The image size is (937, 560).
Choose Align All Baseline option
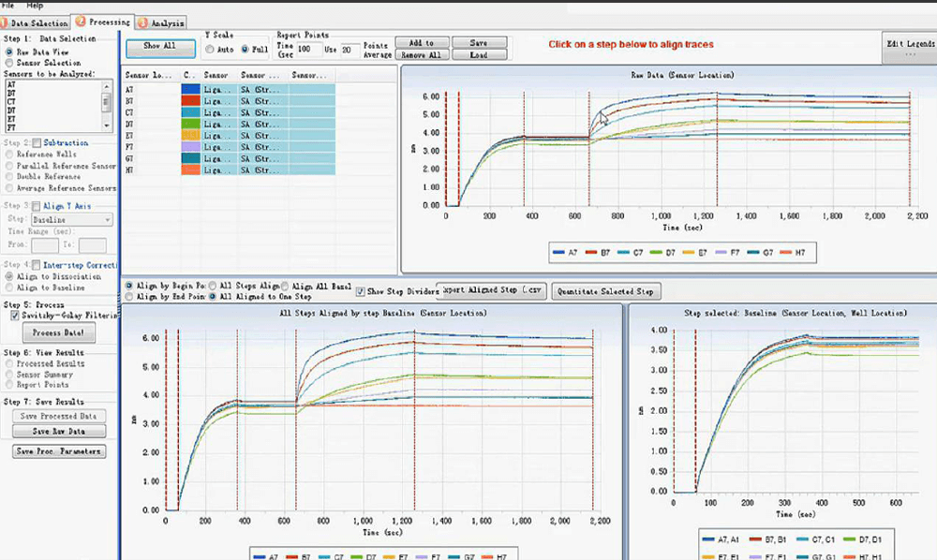(285, 286)
